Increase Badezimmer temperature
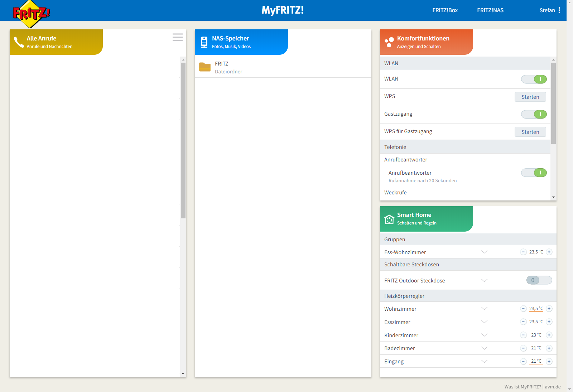Image resolution: width=573 pixels, height=392 pixels. click(x=549, y=348)
